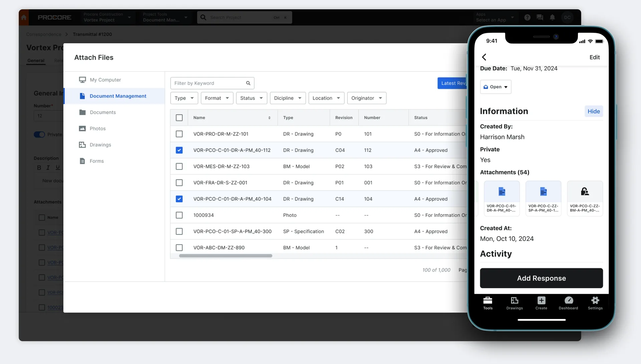The height and width of the screenshot is (364, 641).
Task: Click the underline formatting icon in Description
Action: point(58,167)
